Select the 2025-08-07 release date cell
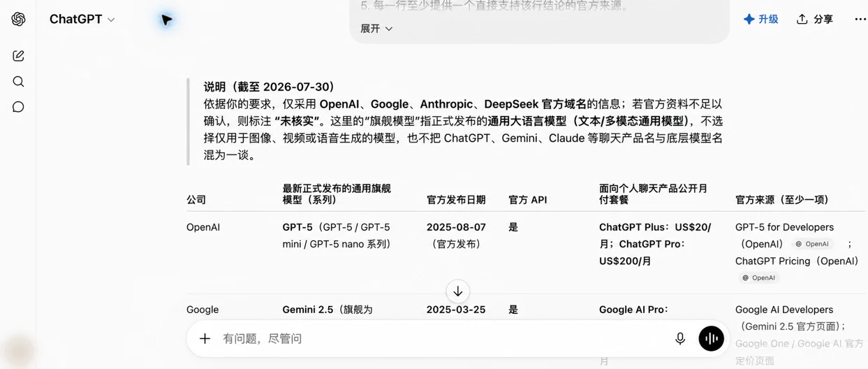The width and height of the screenshot is (868, 369). point(456,227)
